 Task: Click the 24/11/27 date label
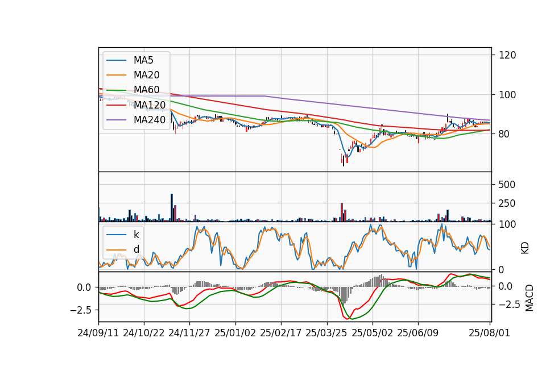(x=189, y=333)
